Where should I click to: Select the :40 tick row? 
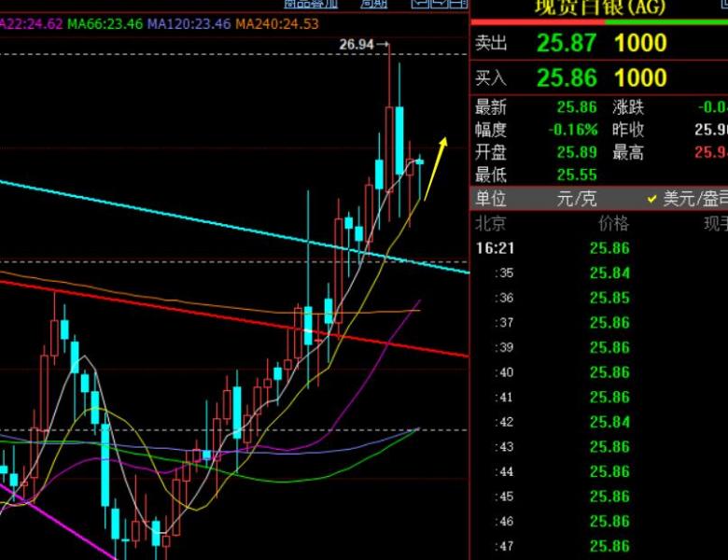[x=599, y=372]
